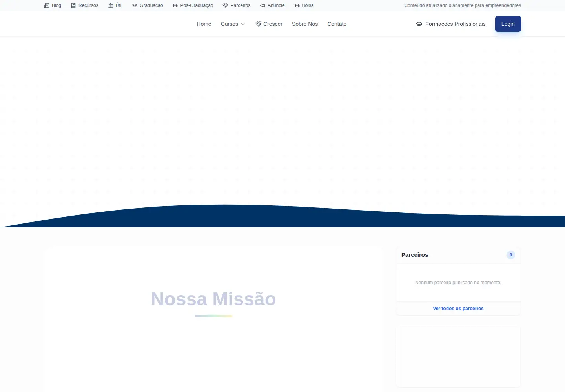The width and height of the screenshot is (565, 392).
Task: Select Crescer in the main navigation
Action: click(269, 24)
